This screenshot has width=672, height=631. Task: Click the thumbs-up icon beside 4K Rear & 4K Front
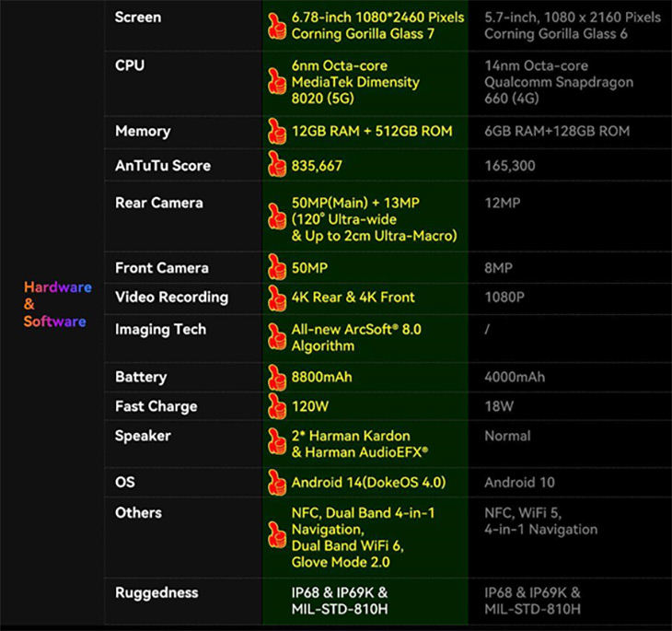point(276,298)
